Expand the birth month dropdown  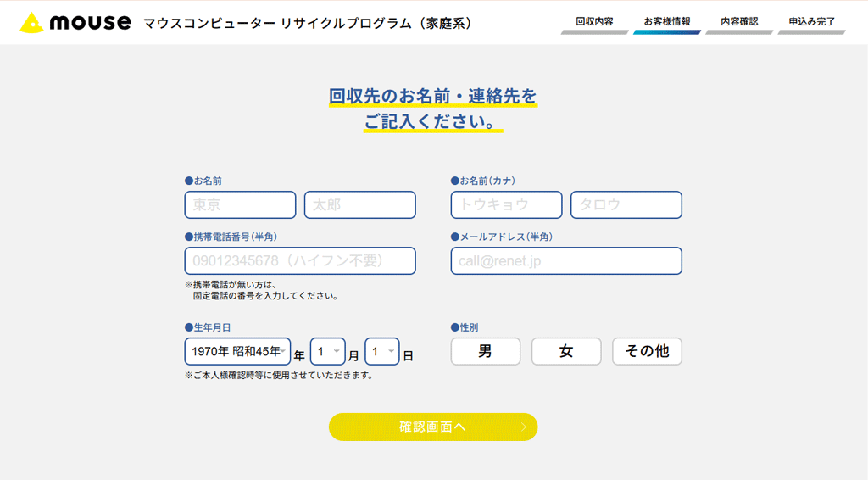[327, 351]
